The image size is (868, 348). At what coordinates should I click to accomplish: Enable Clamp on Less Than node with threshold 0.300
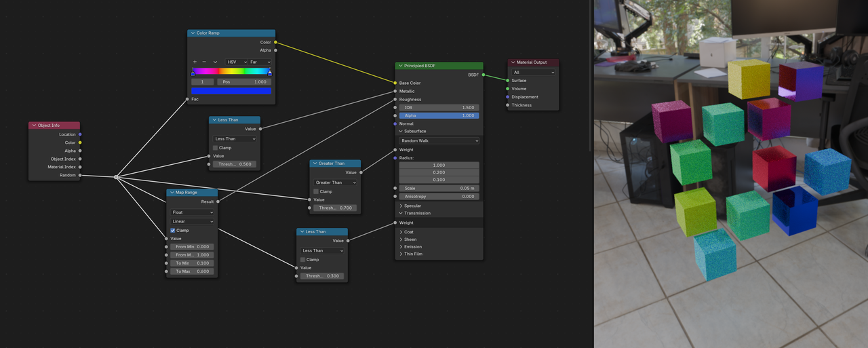pos(302,259)
